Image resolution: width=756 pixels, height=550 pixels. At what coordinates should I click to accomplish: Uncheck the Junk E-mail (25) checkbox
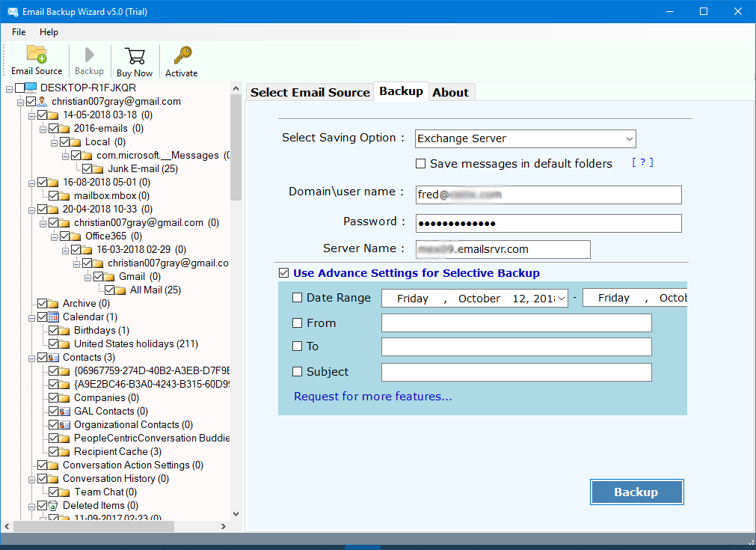coord(87,169)
